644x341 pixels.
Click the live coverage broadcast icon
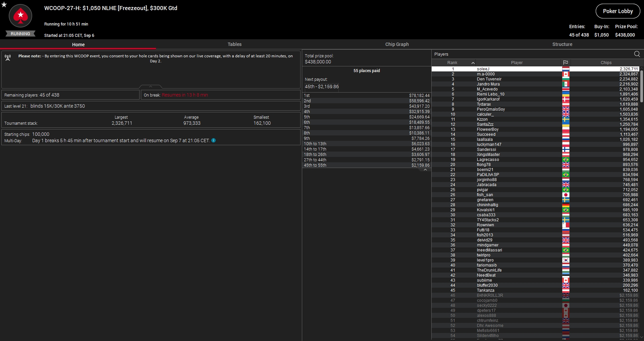coord(8,58)
